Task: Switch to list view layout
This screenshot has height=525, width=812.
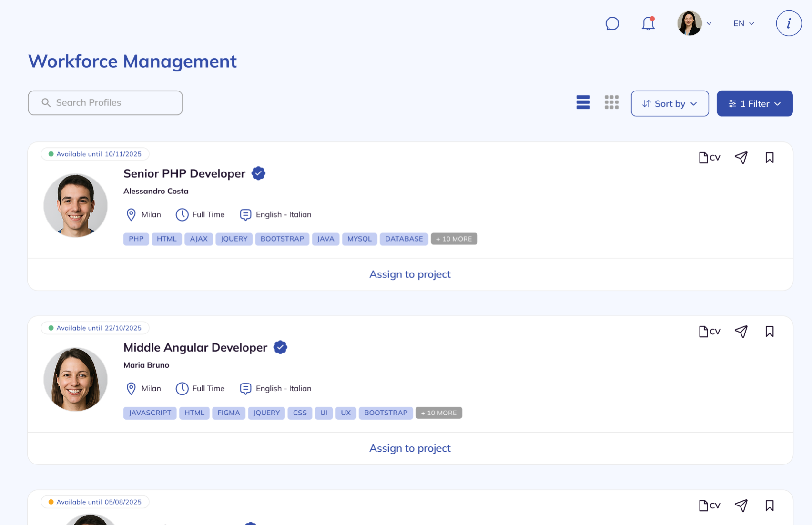Action: point(583,102)
